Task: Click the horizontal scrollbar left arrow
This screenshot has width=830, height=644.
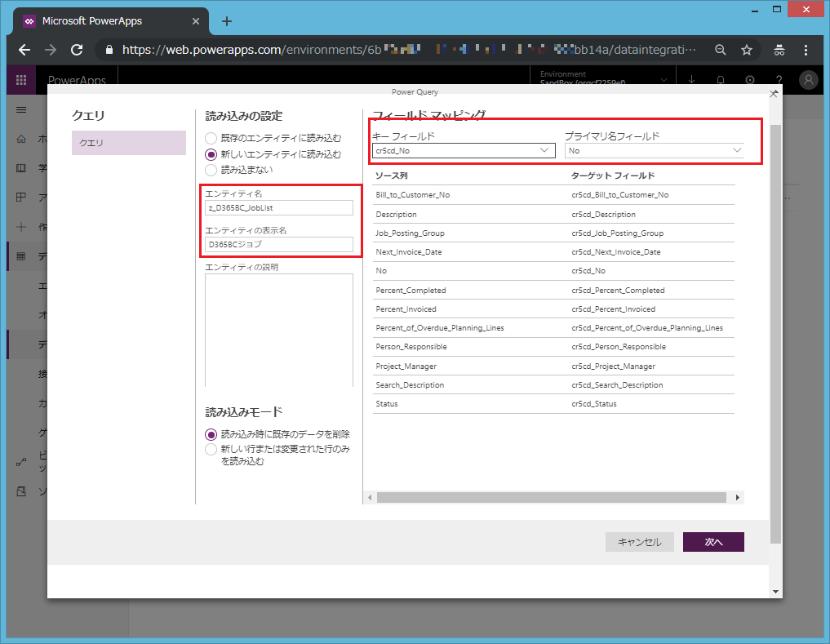Action: click(x=370, y=497)
